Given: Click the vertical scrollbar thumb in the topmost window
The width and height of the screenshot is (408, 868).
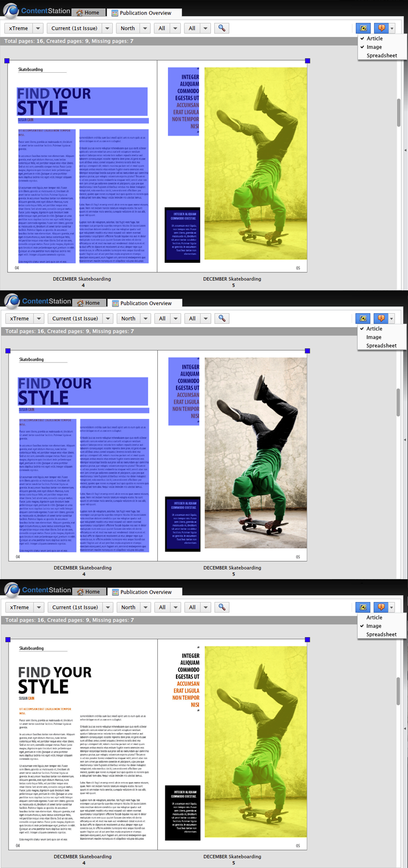Looking at the screenshot, I should [x=398, y=113].
